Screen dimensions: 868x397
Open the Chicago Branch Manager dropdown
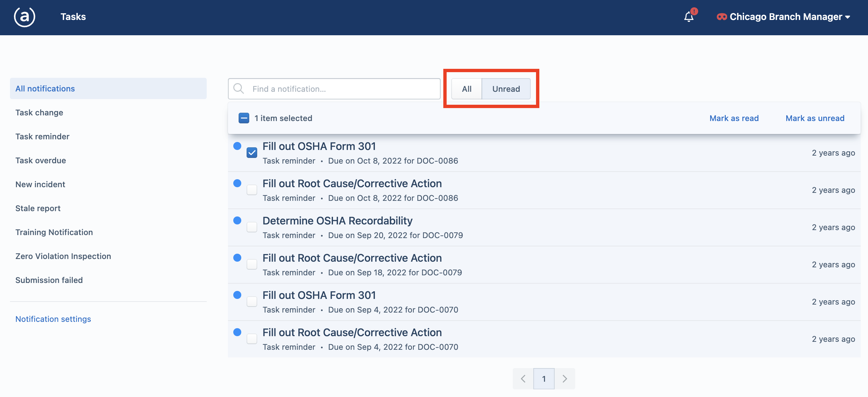[x=784, y=17]
